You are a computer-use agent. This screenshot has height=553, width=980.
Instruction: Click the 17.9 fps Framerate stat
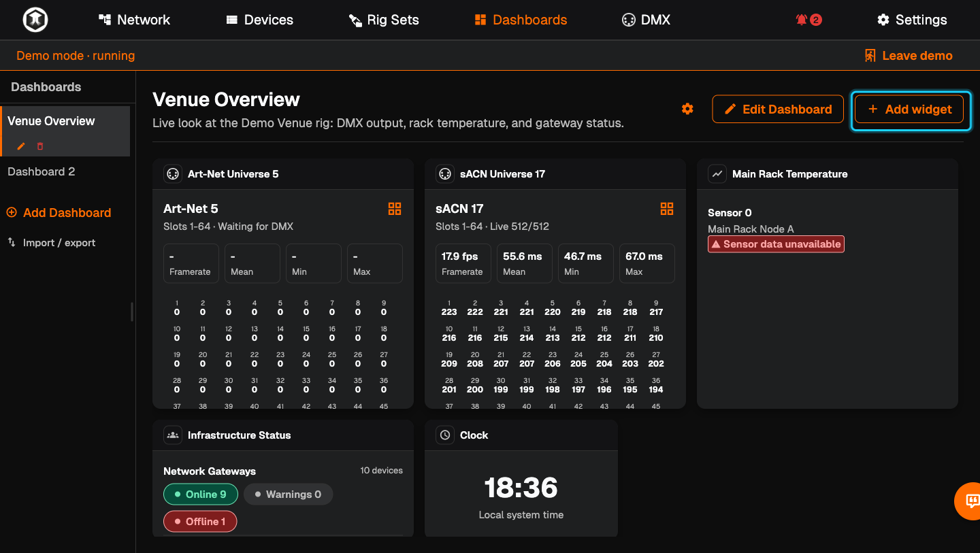click(x=463, y=263)
